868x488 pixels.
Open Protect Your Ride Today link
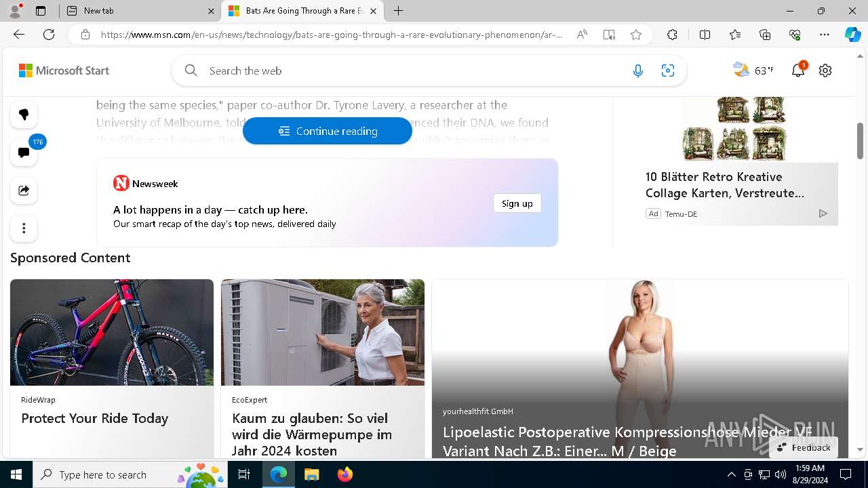coord(95,418)
